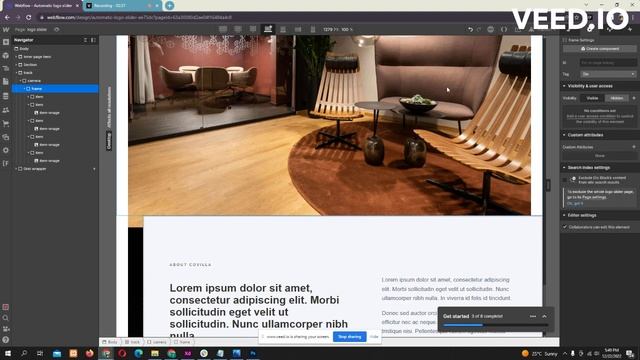The image size is (640, 360).
Task: Open the Assets panel icon
Action: pos(6,137)
